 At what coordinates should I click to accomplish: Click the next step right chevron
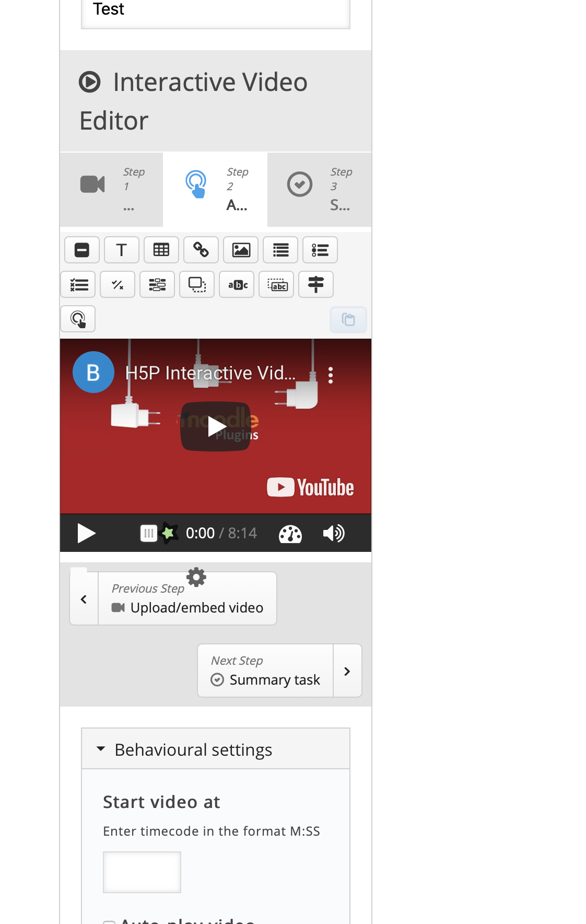coord(347,671)
